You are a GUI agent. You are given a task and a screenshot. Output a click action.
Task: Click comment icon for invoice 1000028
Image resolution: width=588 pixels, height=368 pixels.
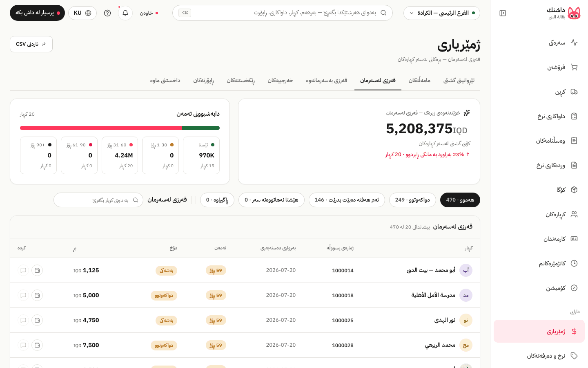click(x=23, y=345)
